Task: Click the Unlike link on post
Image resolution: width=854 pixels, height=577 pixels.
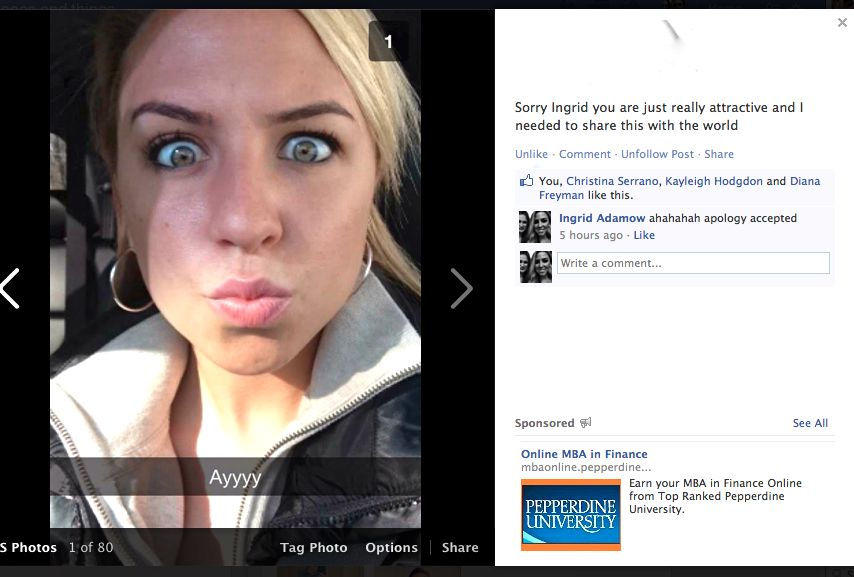Action: click(531, 154)
